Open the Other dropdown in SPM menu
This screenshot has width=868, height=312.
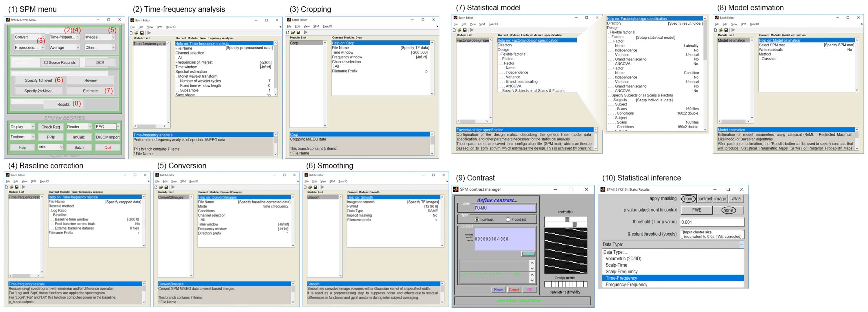[x=100, y=48]
